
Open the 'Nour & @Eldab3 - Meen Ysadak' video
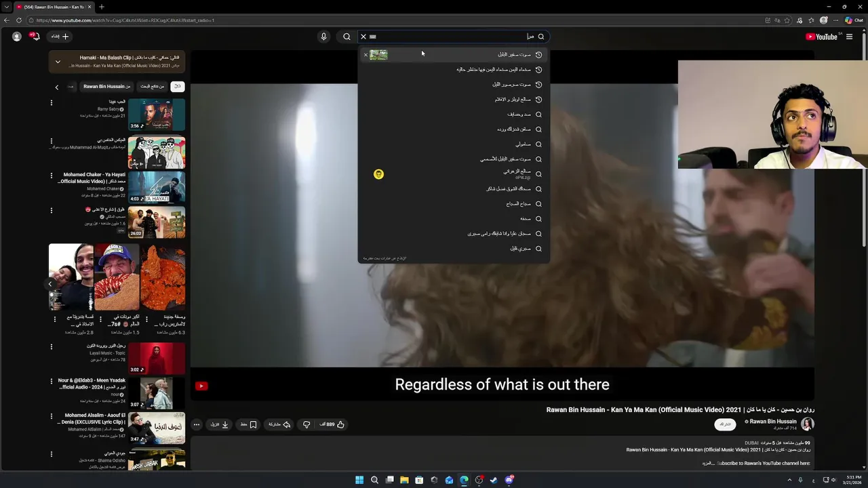(157, 394)
